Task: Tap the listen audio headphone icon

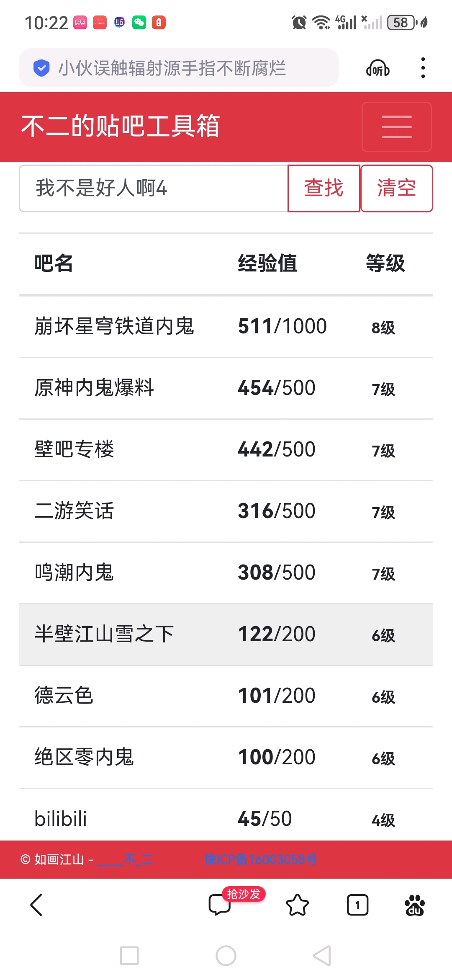Action: tap(378, 68)
